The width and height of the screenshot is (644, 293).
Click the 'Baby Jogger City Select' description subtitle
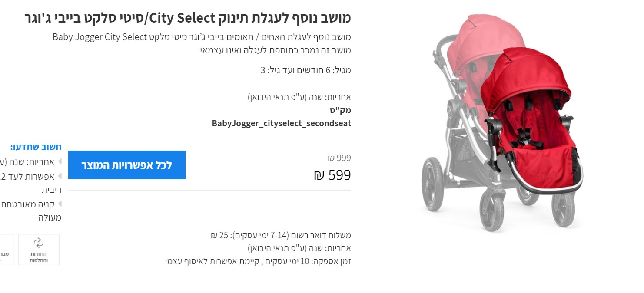click(x=202, y=36)
